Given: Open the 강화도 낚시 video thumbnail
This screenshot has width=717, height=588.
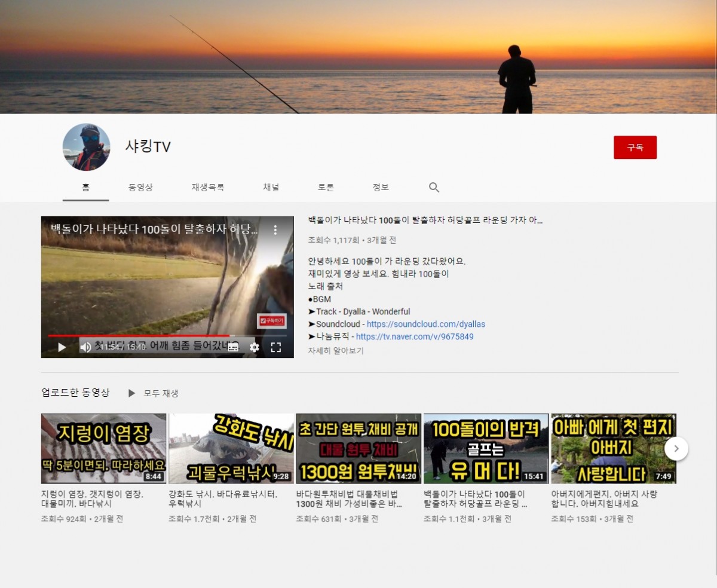Looking at the screenshot, I should [231, 448].
